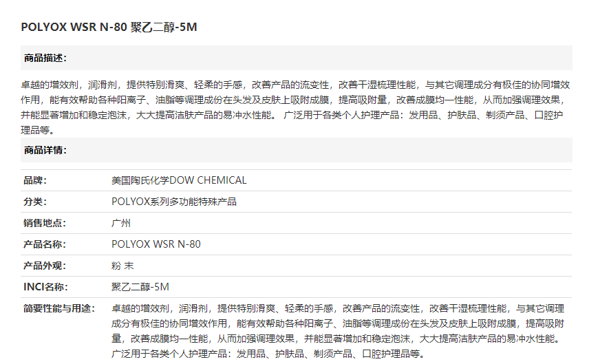Select the 品牌 label
The width and height of the screenshot is (611, 364).
[35, 180]
